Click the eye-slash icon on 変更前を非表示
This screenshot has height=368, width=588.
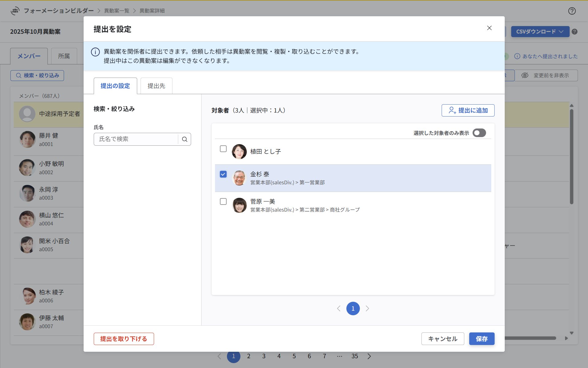tap(525, 75)
